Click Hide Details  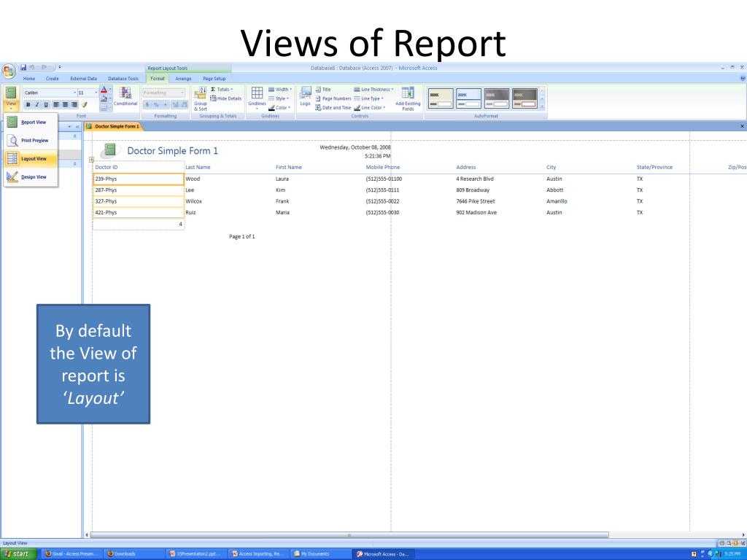click(226, 98)
